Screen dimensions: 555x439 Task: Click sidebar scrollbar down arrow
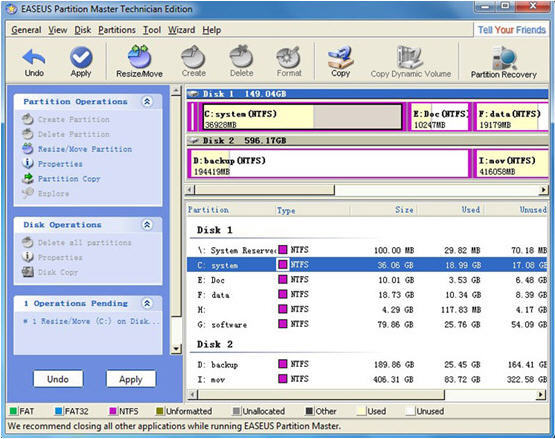tap(176, 349)
